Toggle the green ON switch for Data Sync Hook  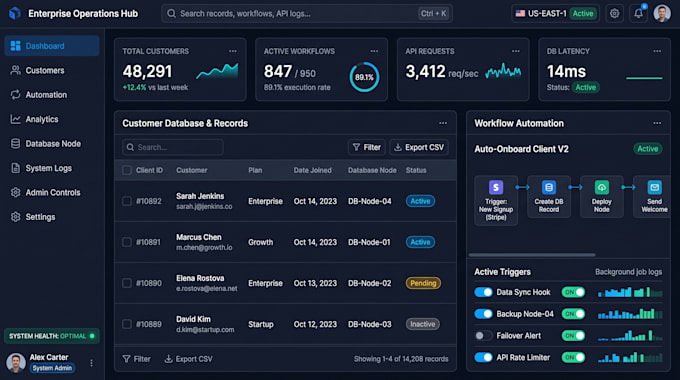click(x=573, y=292)
